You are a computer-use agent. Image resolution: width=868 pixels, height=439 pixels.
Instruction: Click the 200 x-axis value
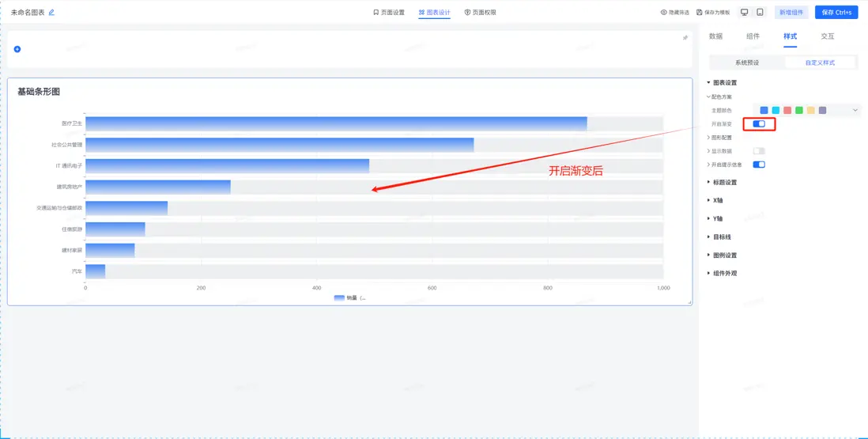coord(201,288)
